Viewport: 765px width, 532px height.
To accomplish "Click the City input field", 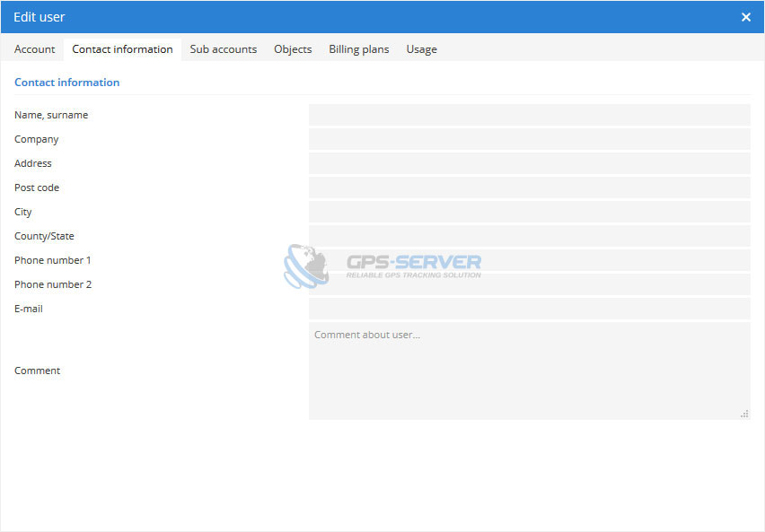I will [x=529, y=212].
